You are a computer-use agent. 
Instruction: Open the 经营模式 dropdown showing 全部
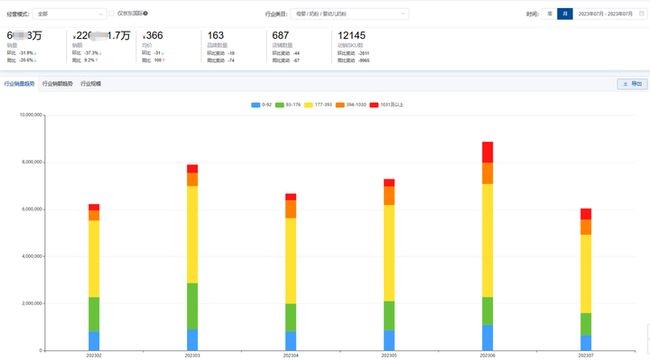point(69,14)
